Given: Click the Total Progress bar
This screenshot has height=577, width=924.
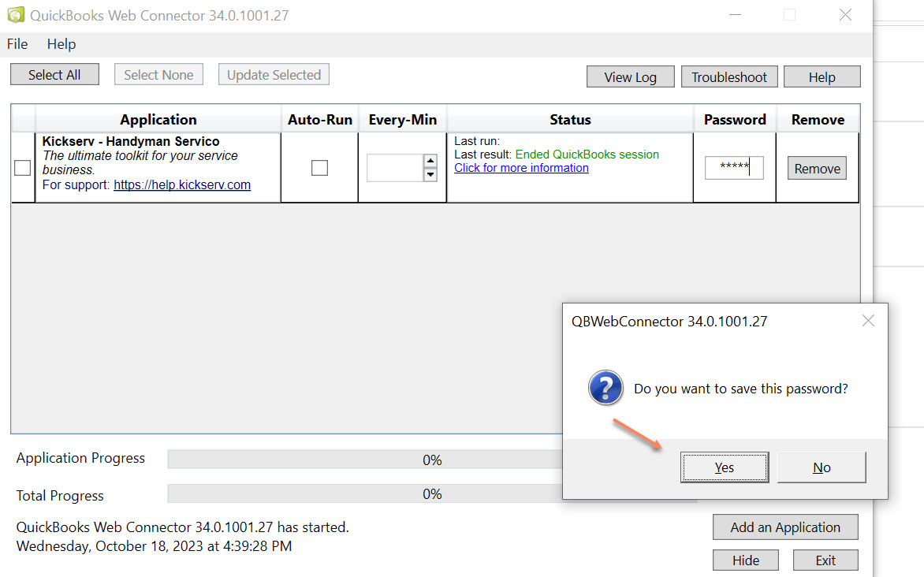Looking at the screenshot, I should click(x=432, y=494).
